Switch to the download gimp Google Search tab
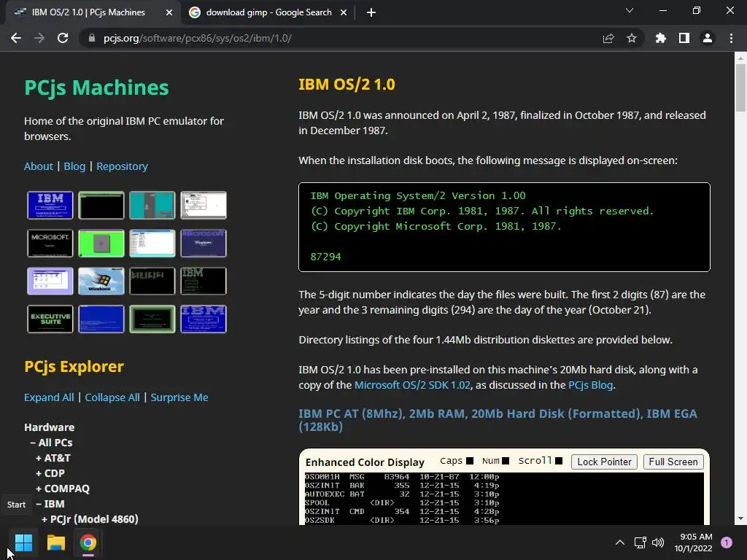This screenshot has height=560, width=747. tap(268, 12)
